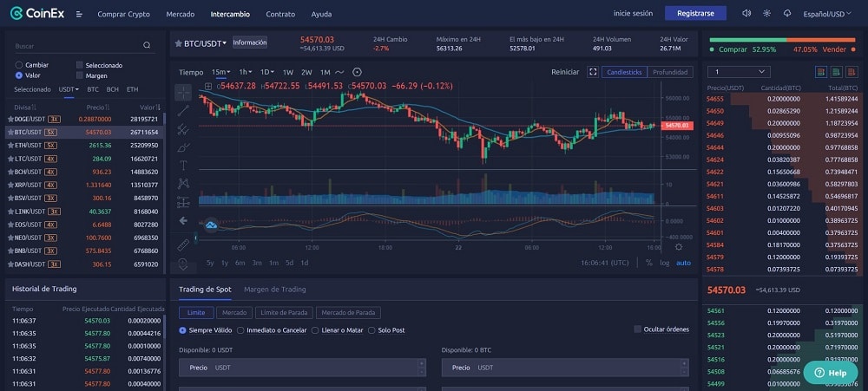Toggle auto scale on chart

pos(684,263)
